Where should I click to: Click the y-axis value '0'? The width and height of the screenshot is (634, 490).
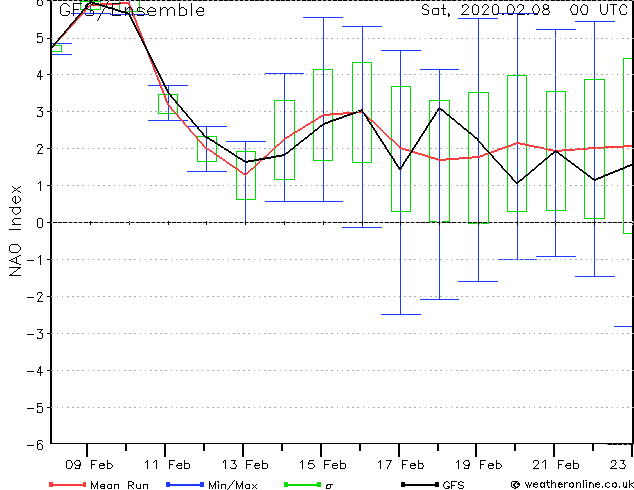[40, 223]
